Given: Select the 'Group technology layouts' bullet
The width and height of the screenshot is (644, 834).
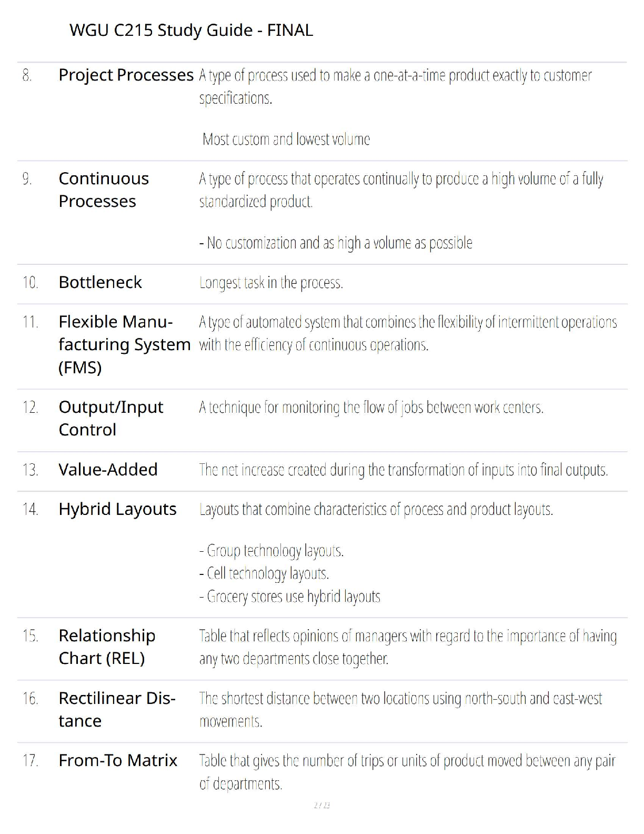Looking at the screenshot, I should click(x=271, y=551).
